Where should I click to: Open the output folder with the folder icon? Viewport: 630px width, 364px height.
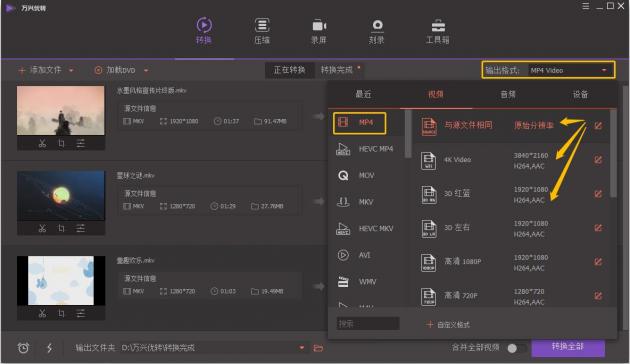coord(318,348)
